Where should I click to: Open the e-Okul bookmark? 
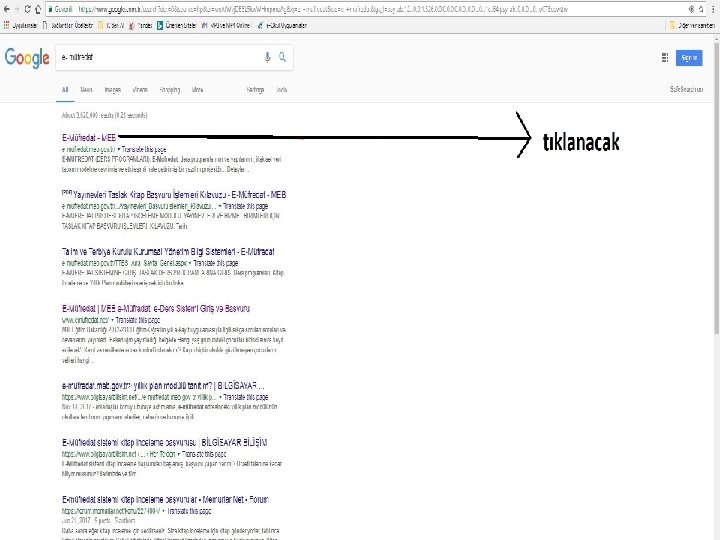click(282, 25)
